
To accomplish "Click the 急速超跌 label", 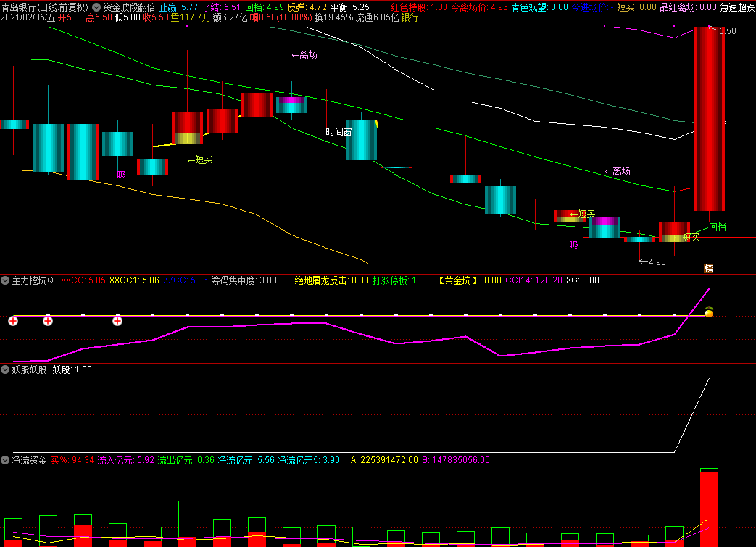I will [738, 7].
